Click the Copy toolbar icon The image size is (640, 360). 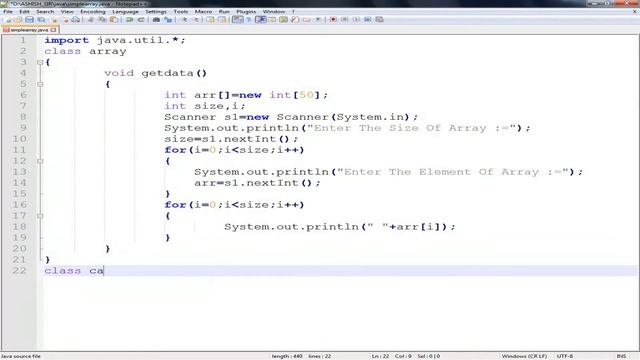pos(102,20)
